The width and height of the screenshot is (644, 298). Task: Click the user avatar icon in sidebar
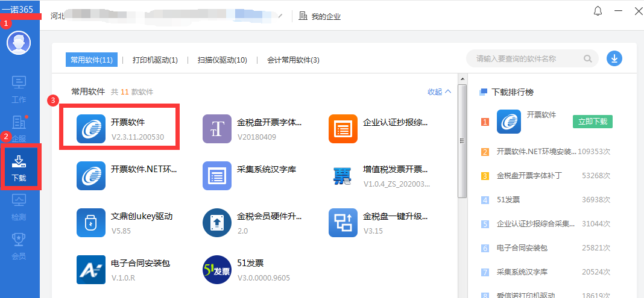[x=19, y=43]
